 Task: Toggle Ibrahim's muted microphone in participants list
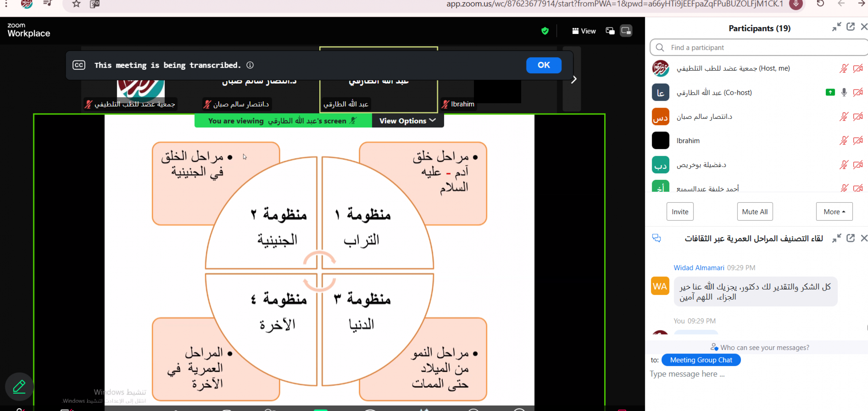pos(844,140)
